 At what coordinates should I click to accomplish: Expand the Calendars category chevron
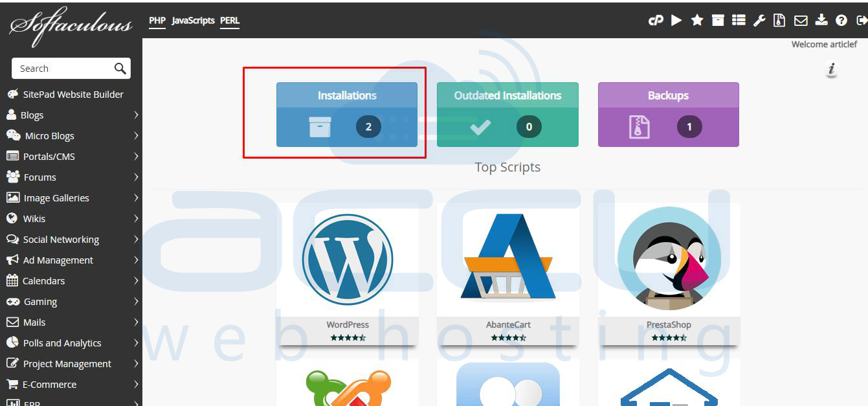click(x=136, y=281)
